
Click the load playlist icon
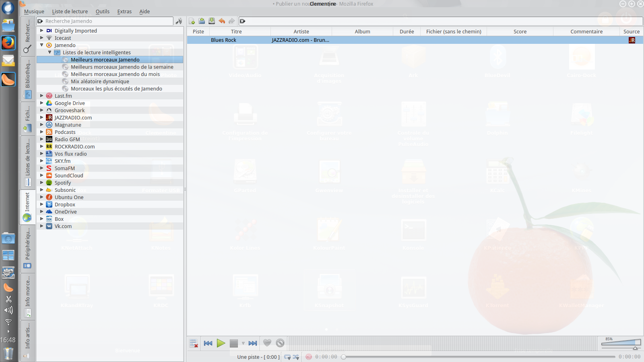pos(202,21)
